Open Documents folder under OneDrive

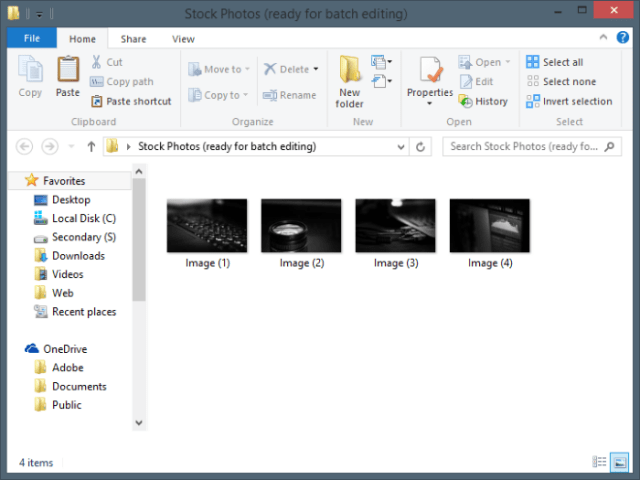tap(70, 387)
